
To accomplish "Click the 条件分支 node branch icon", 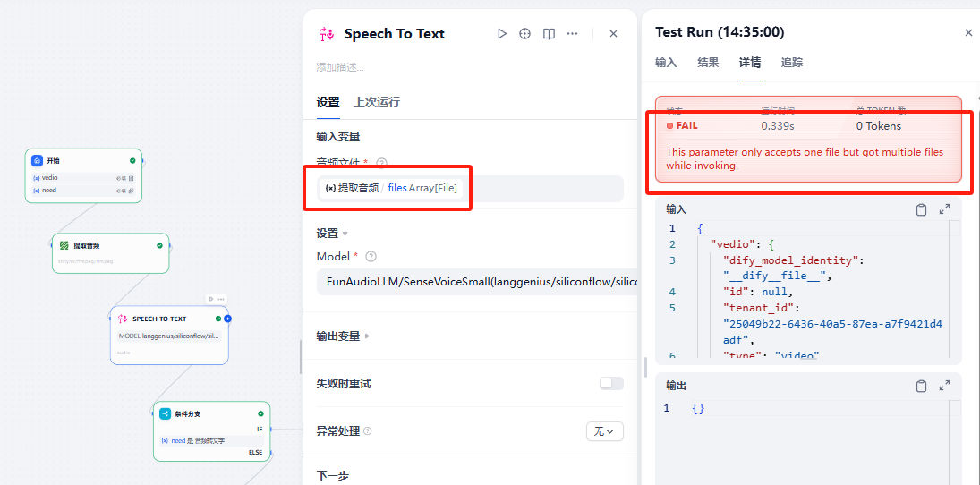I will point(165,413).
